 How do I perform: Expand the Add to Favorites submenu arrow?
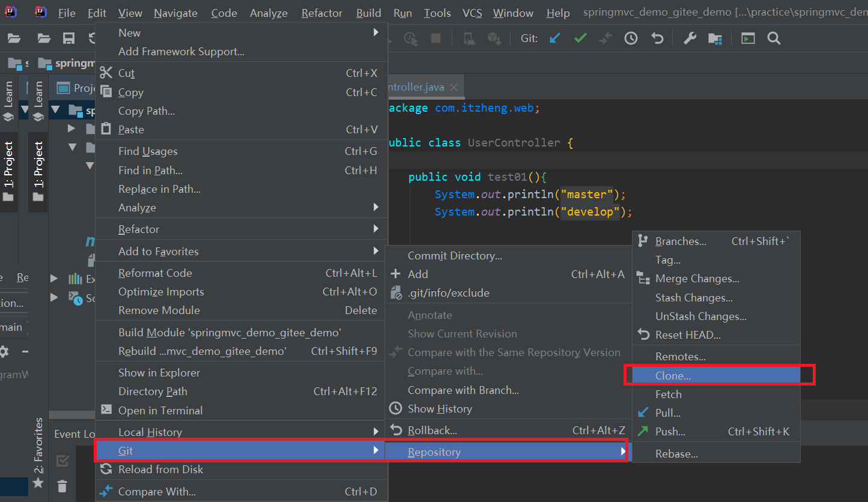click(376, 250)
